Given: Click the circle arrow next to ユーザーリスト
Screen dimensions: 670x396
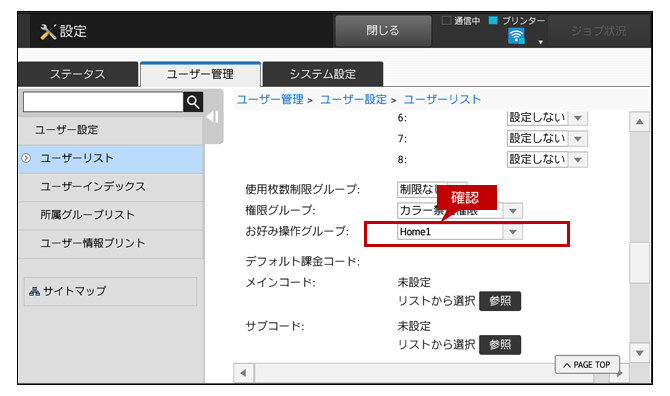Looking at the screenshot, I should click(26, 158).
